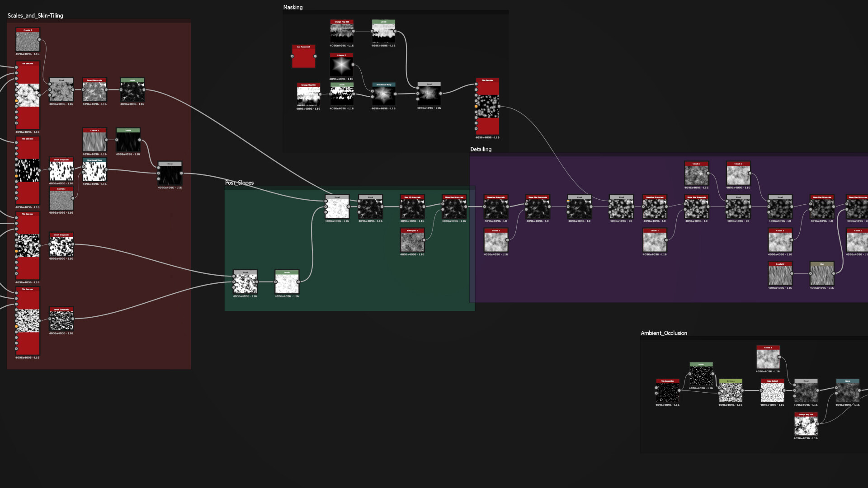Click output connector of Arc Pavement node

315,56
